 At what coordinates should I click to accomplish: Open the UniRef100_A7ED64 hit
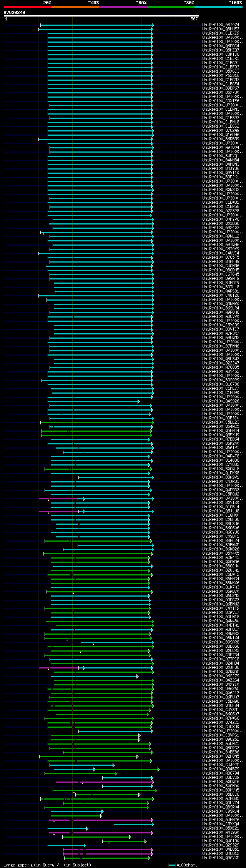click(x=221, y=439)
